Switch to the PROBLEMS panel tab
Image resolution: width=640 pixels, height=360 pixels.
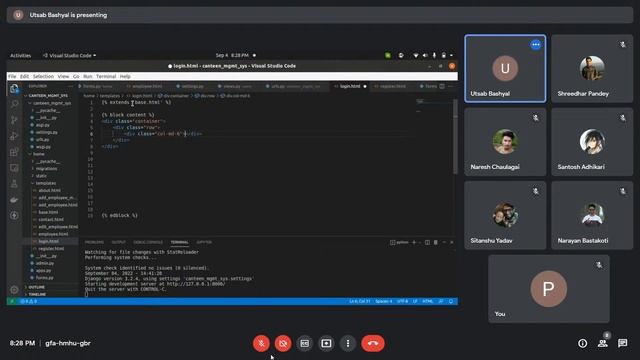tap(94, 242)
